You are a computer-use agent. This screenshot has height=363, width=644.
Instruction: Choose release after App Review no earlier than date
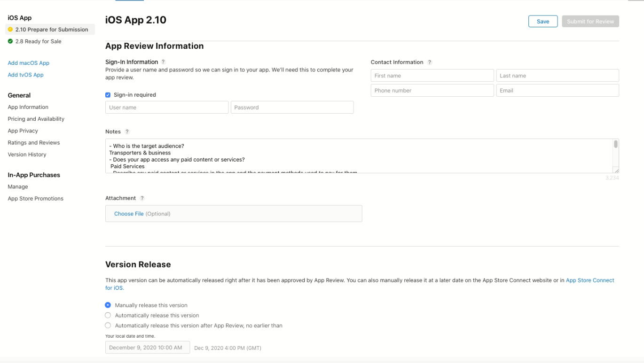tap(108, 325)
